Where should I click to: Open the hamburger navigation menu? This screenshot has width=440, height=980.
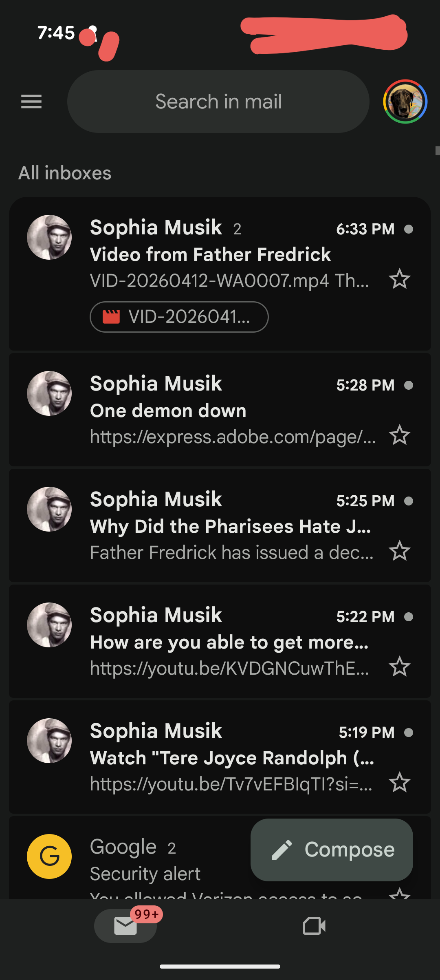[x=31, y=102]
